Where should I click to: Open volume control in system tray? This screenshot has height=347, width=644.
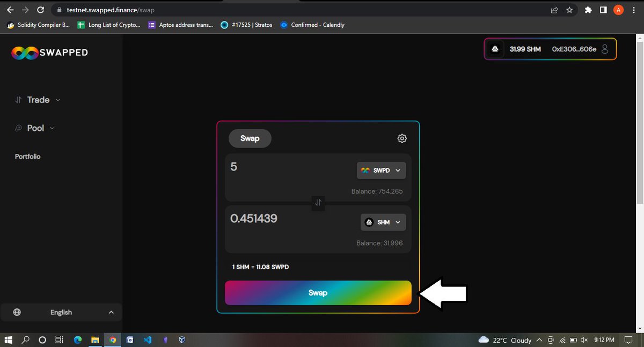[x=584, y=340]
